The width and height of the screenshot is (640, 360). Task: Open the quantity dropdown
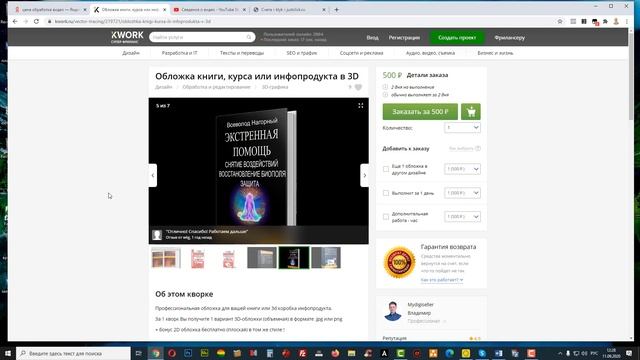pyautogui.click(x=462, y=128)
